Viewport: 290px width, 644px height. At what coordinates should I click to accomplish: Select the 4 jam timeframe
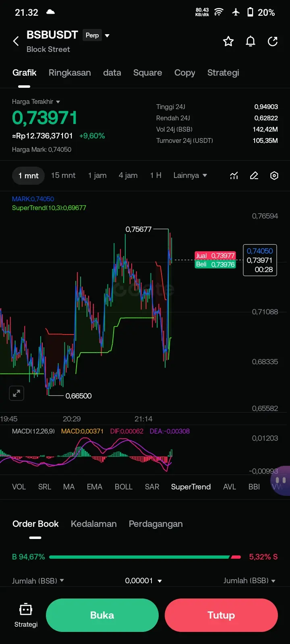pos(128,175)
